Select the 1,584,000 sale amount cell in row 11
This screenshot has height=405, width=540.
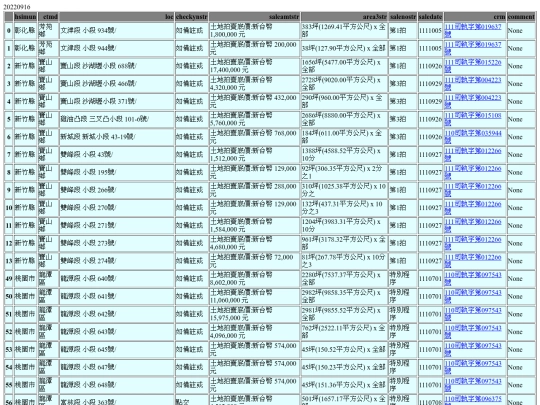click(255, 226)
